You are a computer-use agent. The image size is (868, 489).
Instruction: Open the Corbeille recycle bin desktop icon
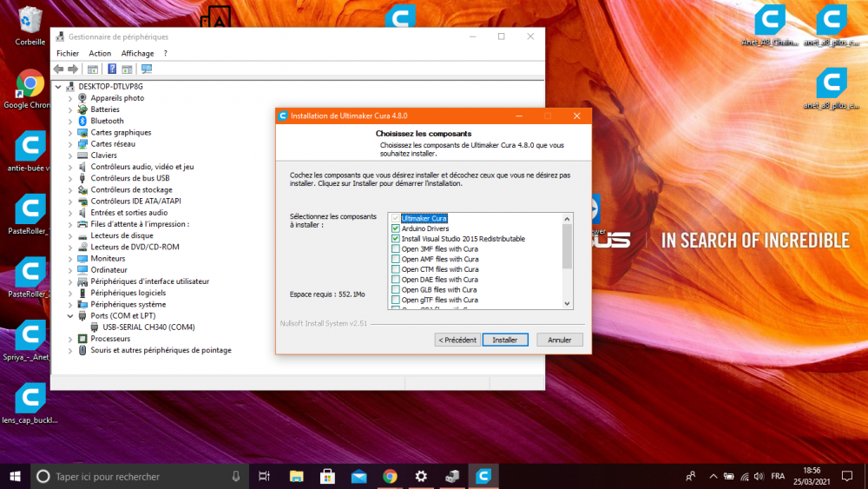(x=30, y=25)
